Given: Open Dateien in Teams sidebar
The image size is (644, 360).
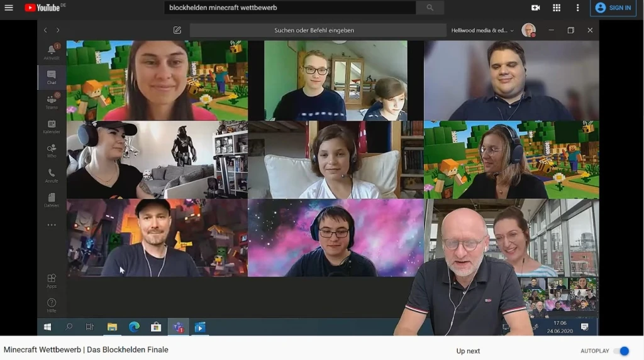Looking at the screenshot, I should [x=52, y=200].
